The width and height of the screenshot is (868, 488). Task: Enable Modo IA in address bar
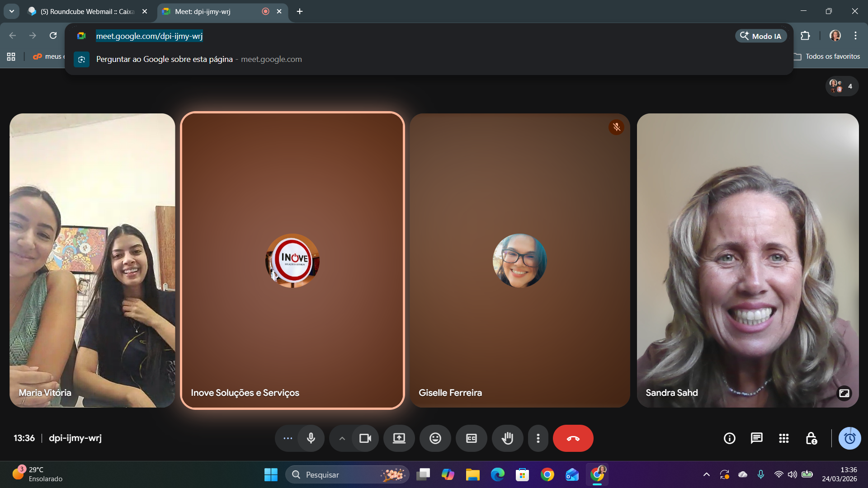(761, 36)
